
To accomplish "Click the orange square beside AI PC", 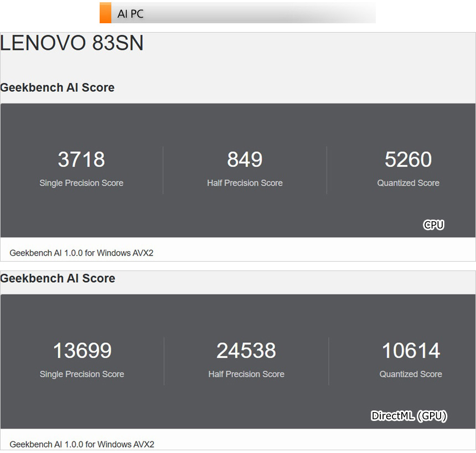I will [105, 13].
